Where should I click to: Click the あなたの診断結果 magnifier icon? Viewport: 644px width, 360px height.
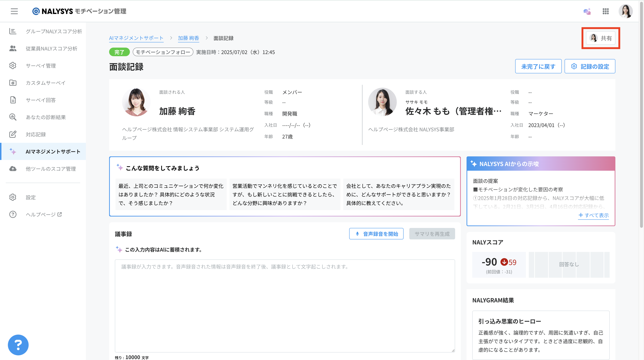pos(13,117)
